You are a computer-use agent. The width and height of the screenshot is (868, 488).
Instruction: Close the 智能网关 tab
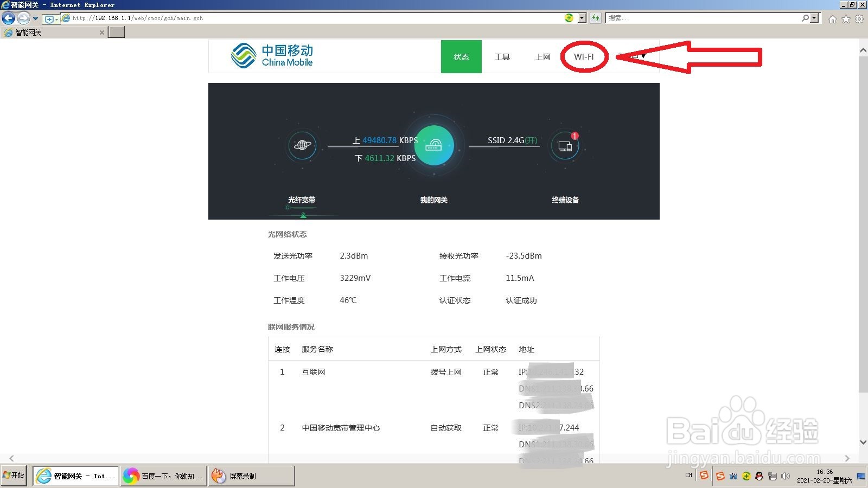tap(102, 33)
